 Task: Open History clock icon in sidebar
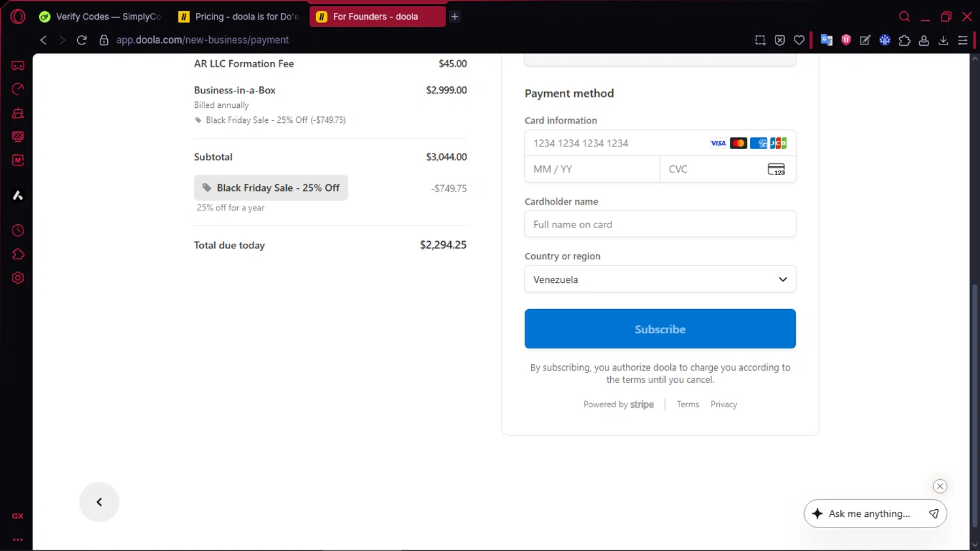[x=18, y=231]
